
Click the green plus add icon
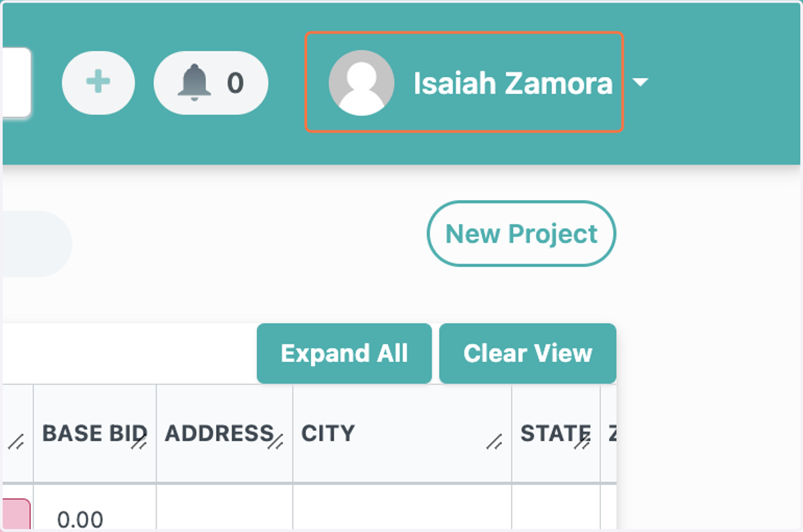tap(98, 83)
